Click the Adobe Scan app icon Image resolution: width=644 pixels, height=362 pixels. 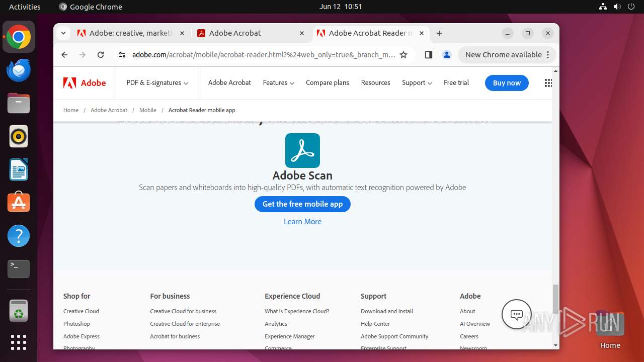302,150
